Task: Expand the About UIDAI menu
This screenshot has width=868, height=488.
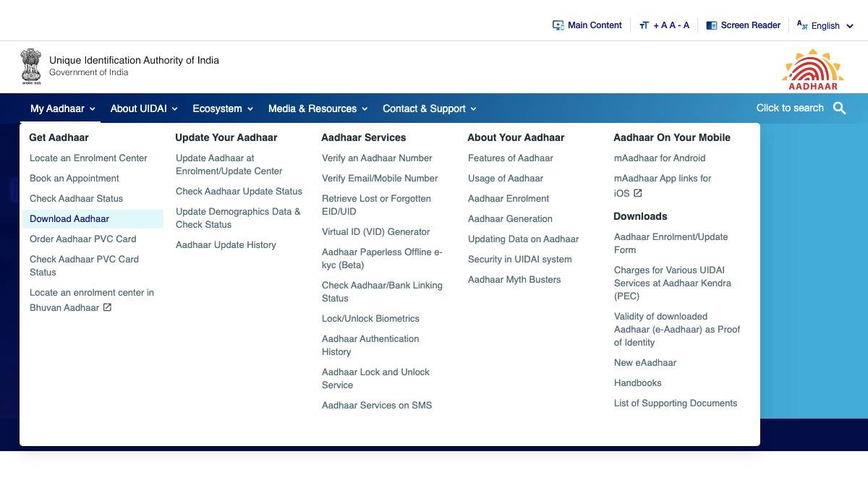Action: pyautogui.click(x=143, y=108)
